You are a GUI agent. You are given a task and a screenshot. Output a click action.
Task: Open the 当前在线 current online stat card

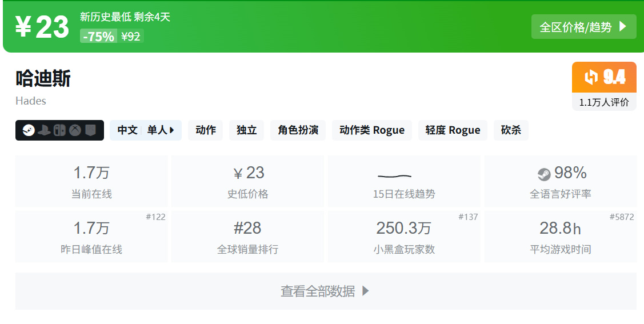(x=91, y=181)
